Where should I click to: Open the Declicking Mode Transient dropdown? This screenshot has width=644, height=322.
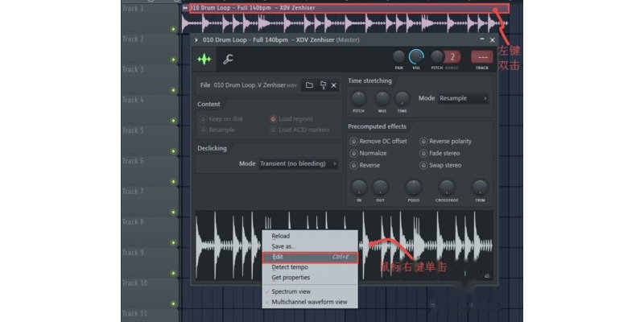point(299,163)
